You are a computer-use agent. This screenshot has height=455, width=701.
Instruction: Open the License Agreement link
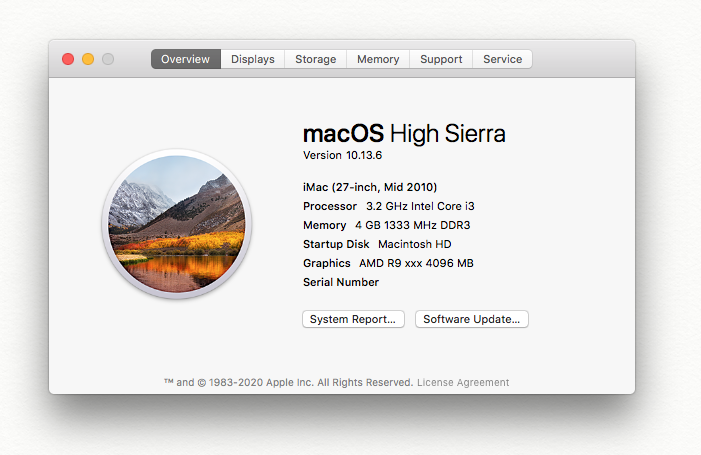pyautogui.click(x=463, y=383)
